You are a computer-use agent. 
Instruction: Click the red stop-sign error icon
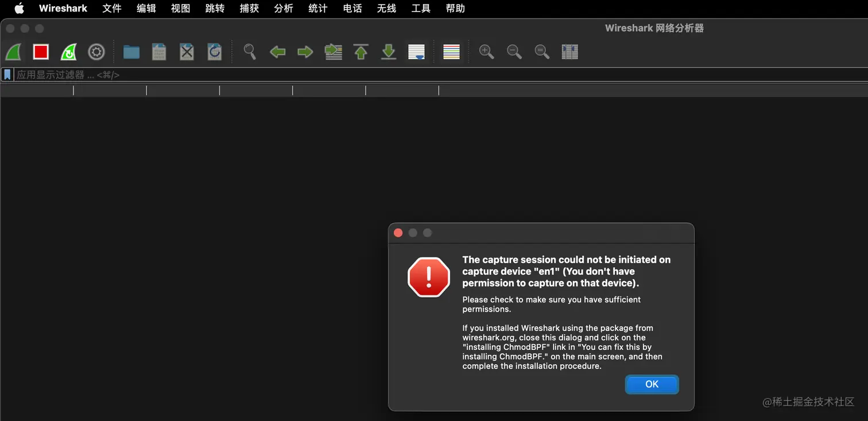429,277
